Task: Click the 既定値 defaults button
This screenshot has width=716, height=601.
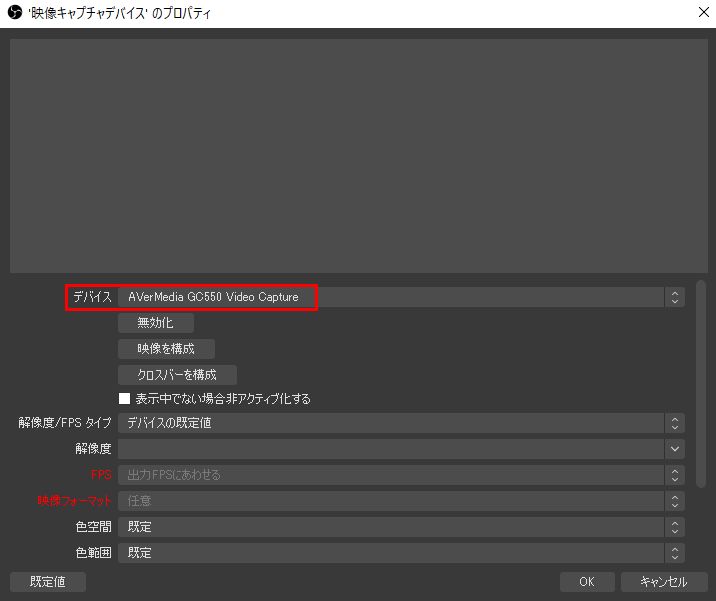Action: click(x=48, y=582)
